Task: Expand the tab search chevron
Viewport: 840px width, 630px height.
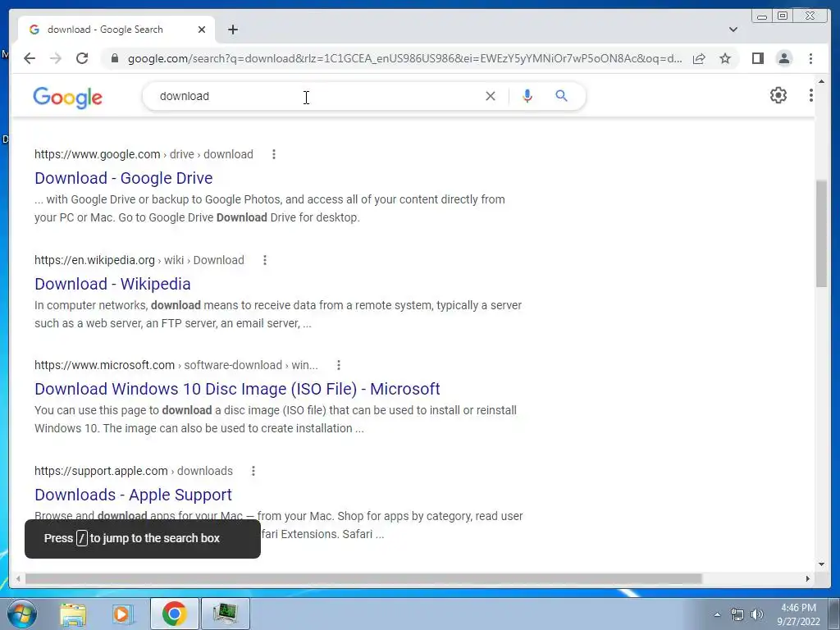Action: pyautogui.click(x=733, y=30)
